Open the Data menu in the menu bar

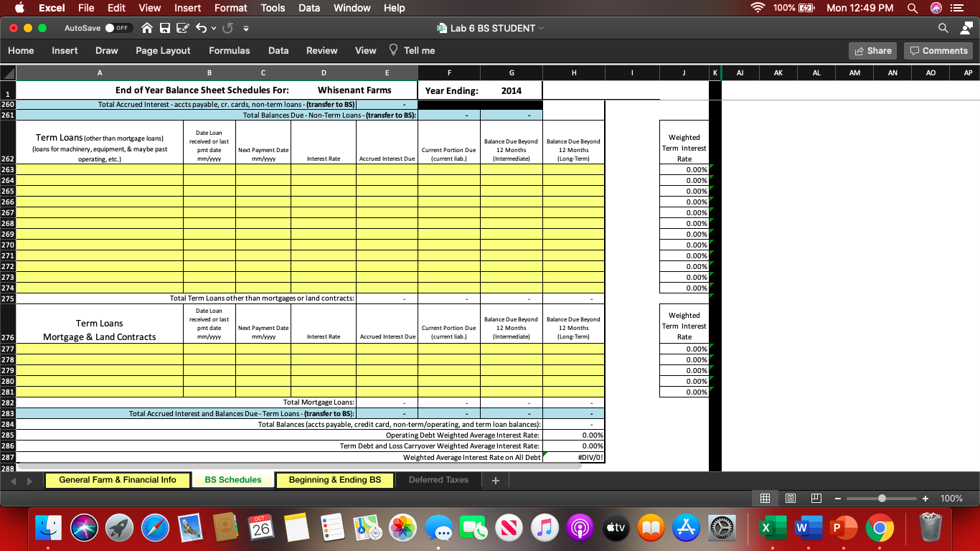tap(309, 8)
